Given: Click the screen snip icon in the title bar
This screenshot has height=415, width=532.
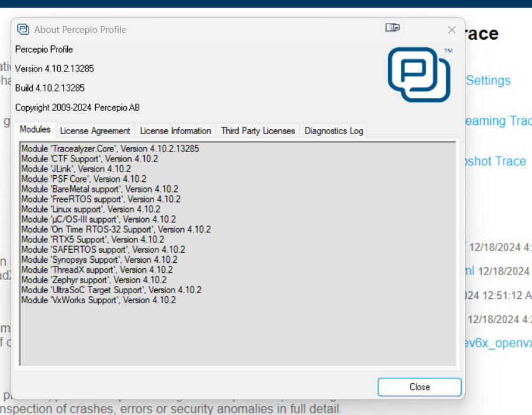Looking at the screenshot, I should point(392,27).
